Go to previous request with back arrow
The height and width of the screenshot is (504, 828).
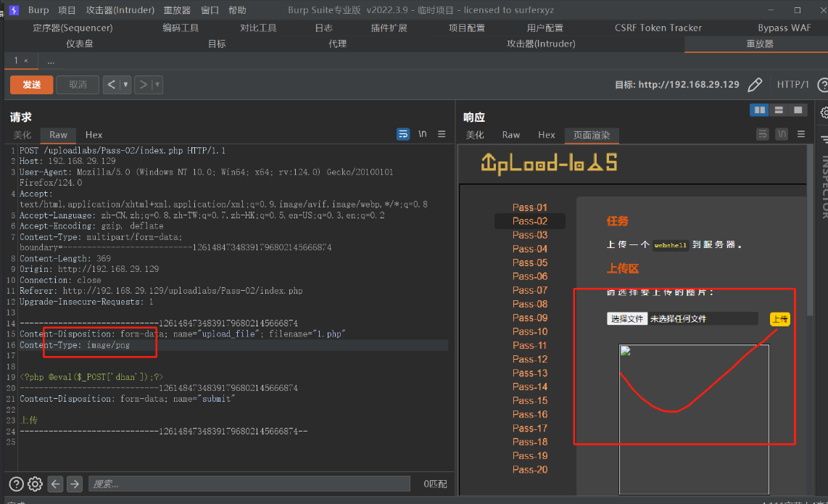111,85
